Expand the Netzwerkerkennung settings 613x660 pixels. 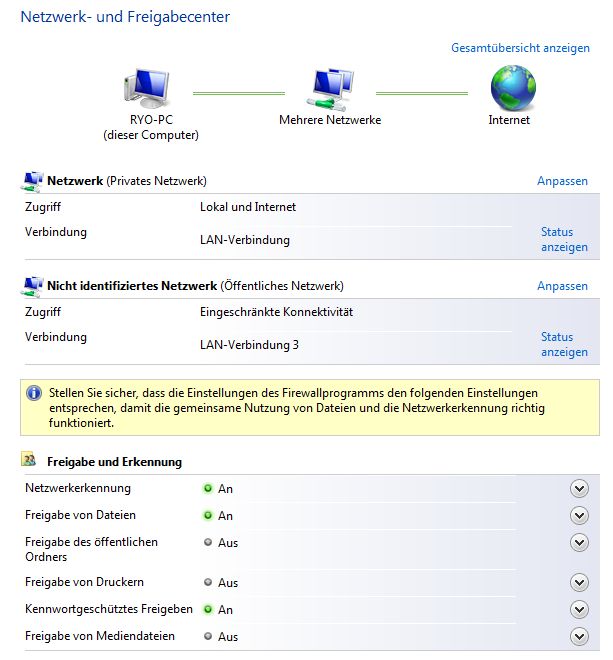click(579, 489)
